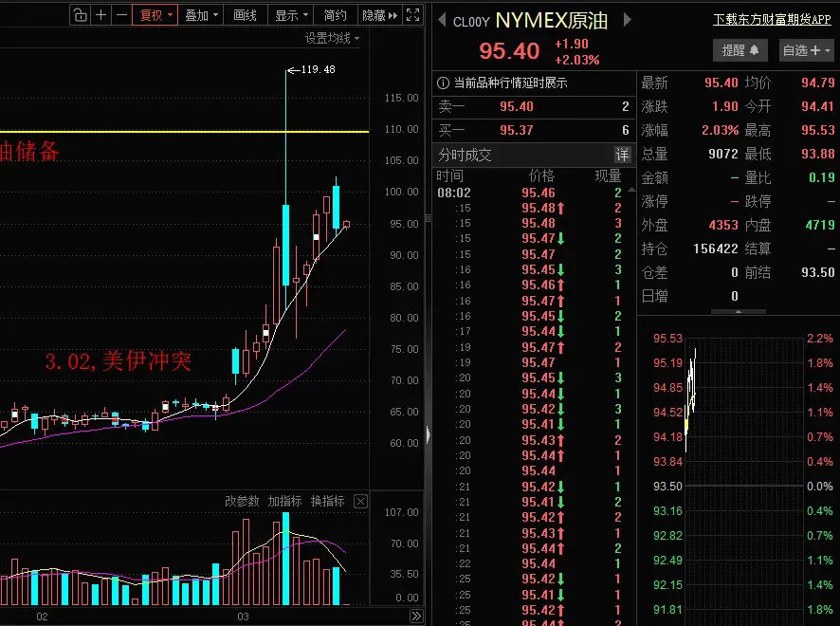Open 下载东方财富期货APP link
Viewport: 840px width, 626px height.
pyautogui.click(x=772, y=20)
